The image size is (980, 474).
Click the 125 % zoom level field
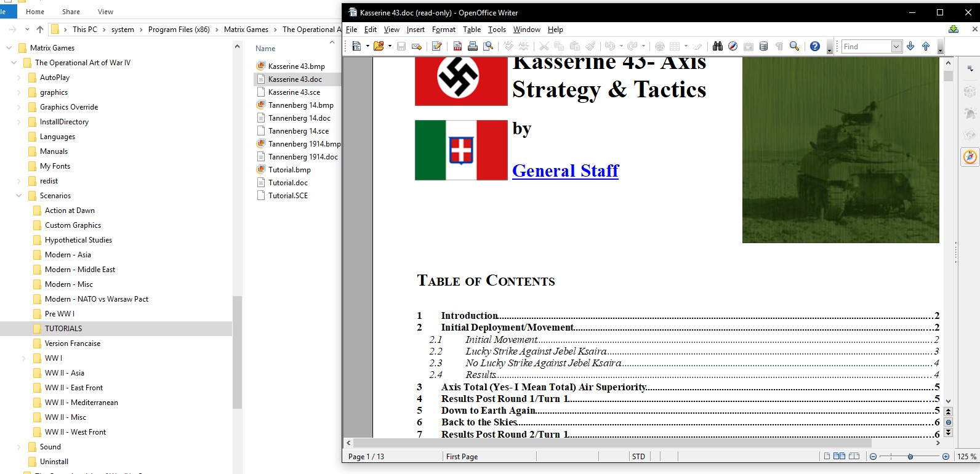(967, 456)
